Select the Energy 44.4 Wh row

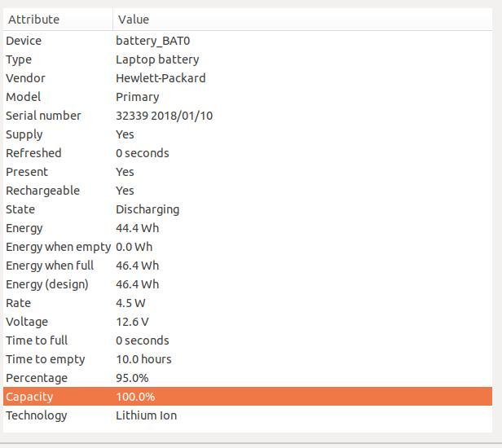pyautogui.click(x=248, y=228)
